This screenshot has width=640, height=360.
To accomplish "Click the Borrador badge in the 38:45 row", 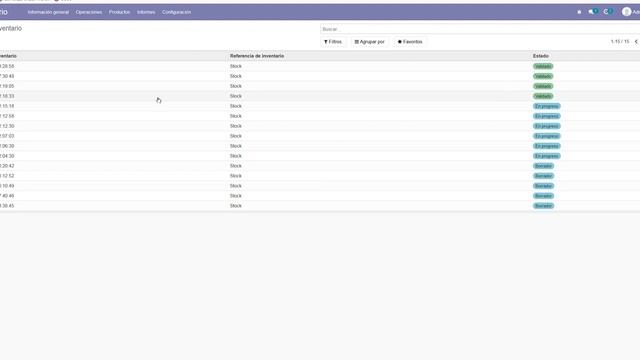I will (x=543, y=206).
